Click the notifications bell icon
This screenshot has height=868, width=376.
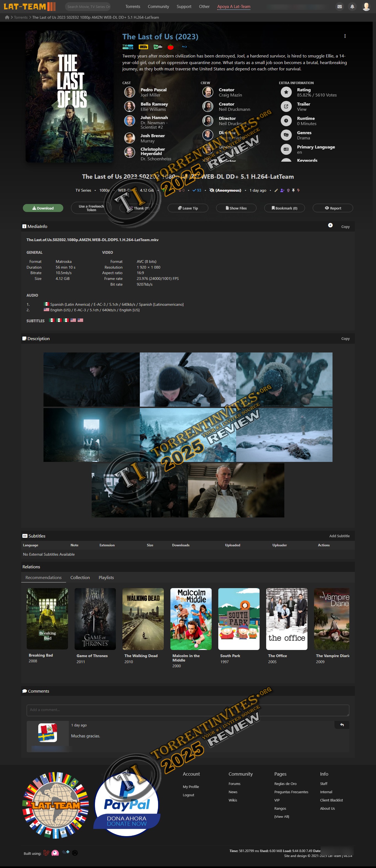click(x=352, y=6)
